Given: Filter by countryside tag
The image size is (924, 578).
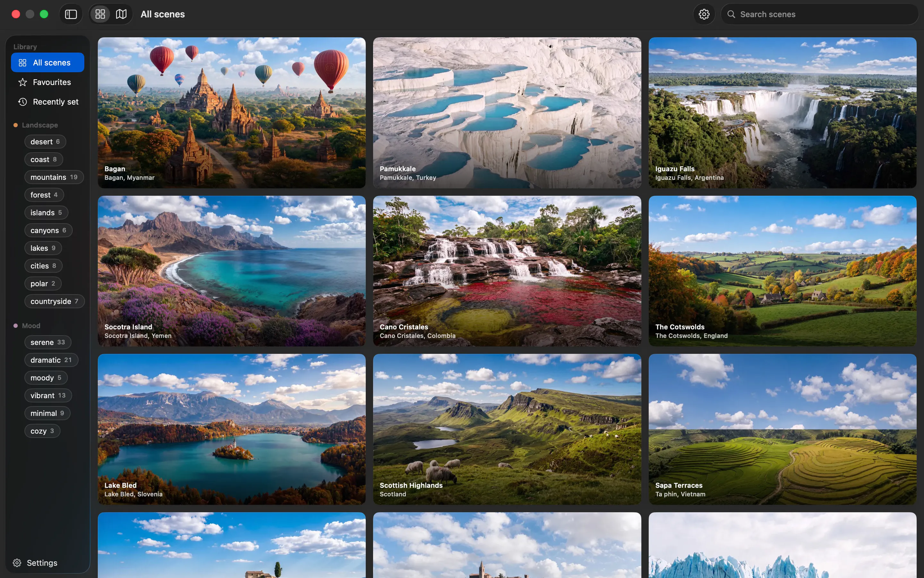Looking at the screenshot, I should [x=54, y=301].
